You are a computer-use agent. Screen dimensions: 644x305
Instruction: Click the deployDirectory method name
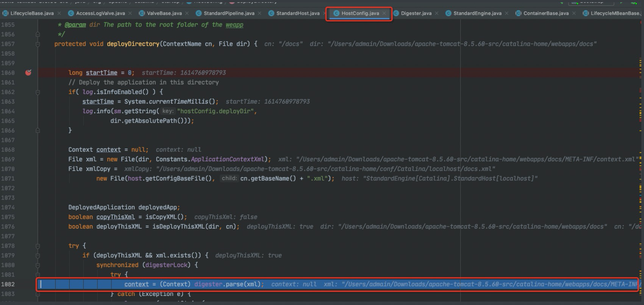click(x=133, y=44)
